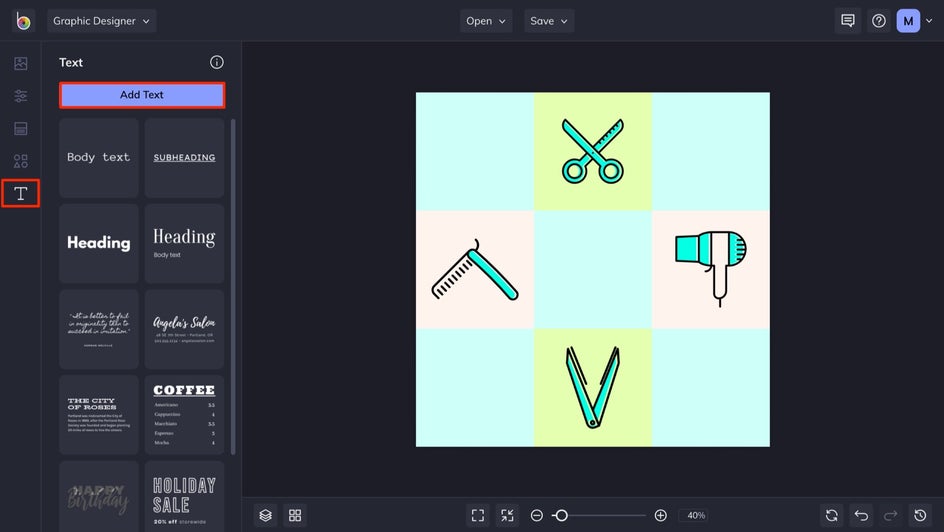Click the grid view icon

[x=295, y=515]
